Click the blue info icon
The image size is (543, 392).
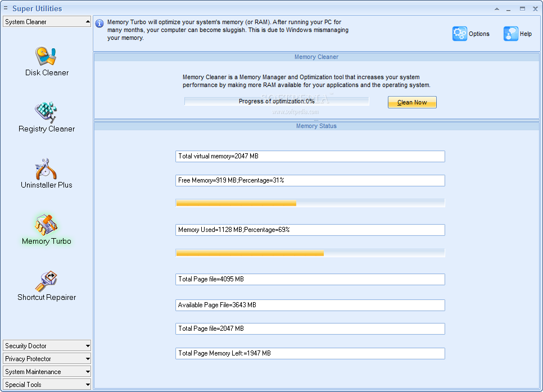[99, 23]
